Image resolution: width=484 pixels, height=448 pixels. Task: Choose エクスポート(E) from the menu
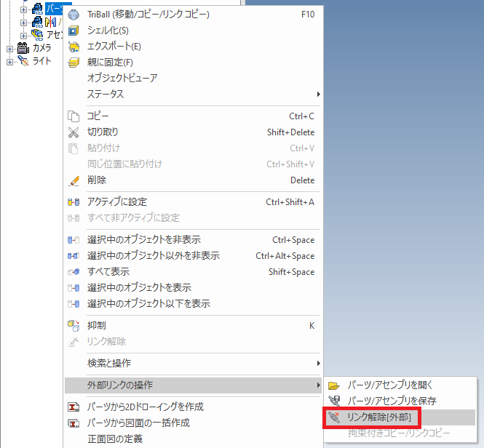click(193, 47)
